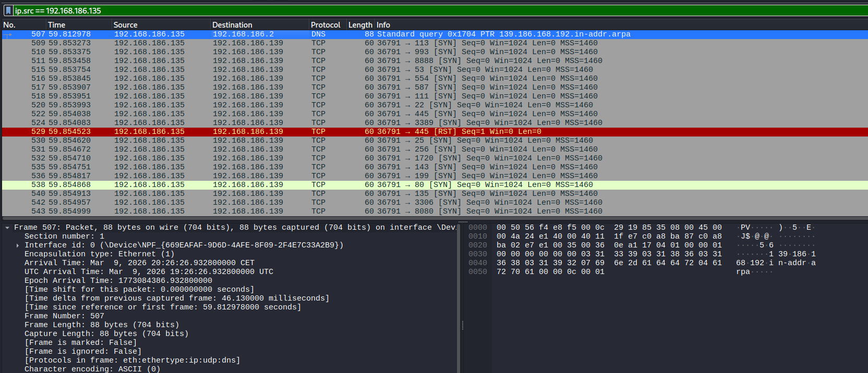This screenshot has width=868, height=373.
Task: Click the display filter bookmark icon
Action: [x=8, y=10]
